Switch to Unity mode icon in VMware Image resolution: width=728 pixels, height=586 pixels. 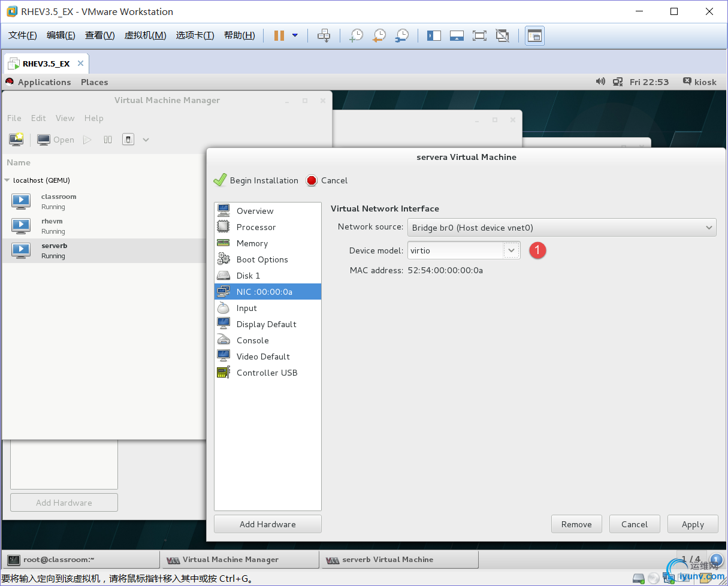[x=502, y=35]
